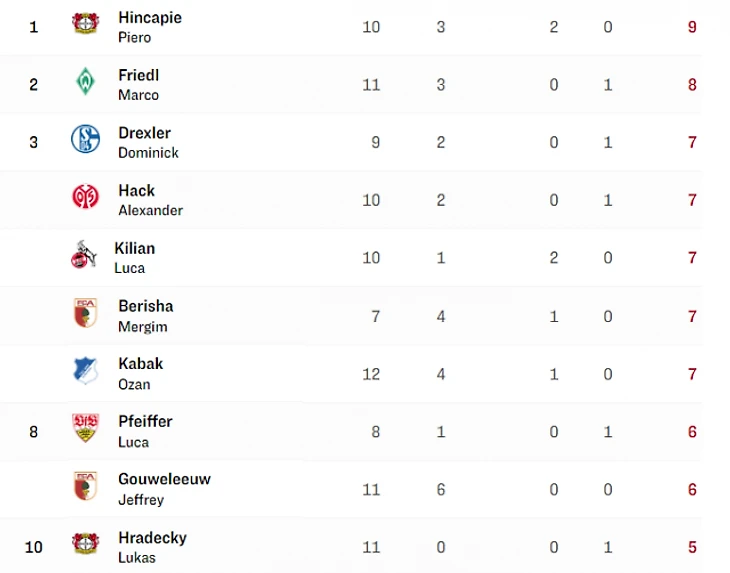The image size is (730, 573).
Task: Click the Mainz 05 logo next to Hack
Action: 86,196
